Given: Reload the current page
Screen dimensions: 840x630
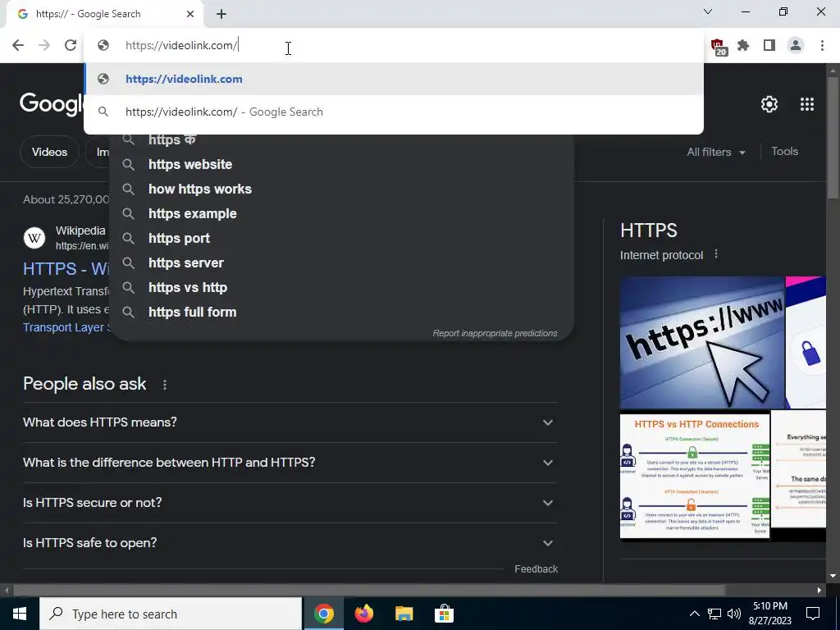Looking at the screenshot, I should (x=71, y=46).
